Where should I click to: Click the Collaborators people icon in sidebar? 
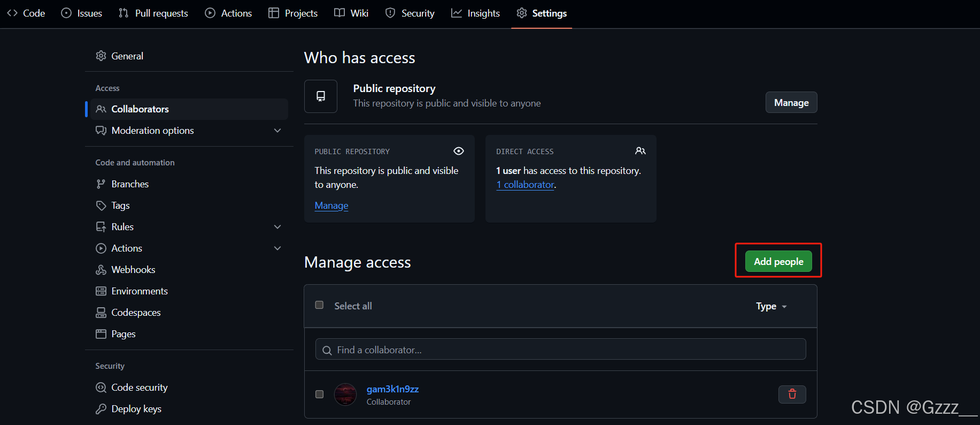pos(101,109)
